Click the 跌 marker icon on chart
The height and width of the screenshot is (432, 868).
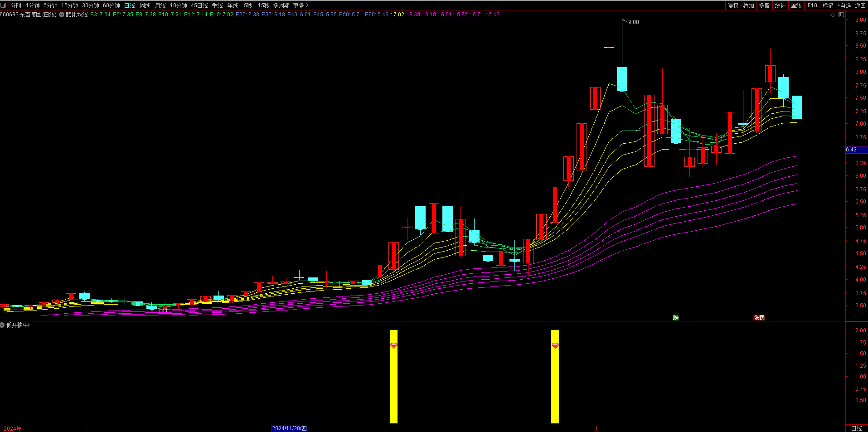675,317
